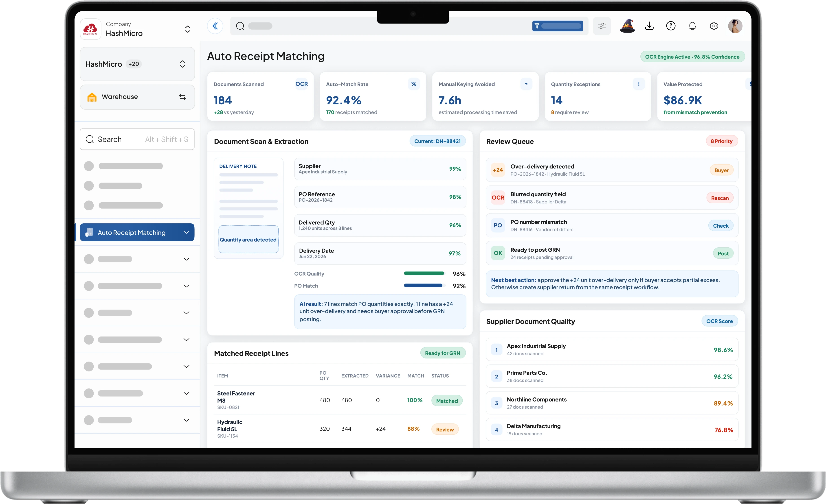This screenshot has width=826, height=504.
Task: Click the Matched status on Steel Fastener M8
Action: click(447, 401)
